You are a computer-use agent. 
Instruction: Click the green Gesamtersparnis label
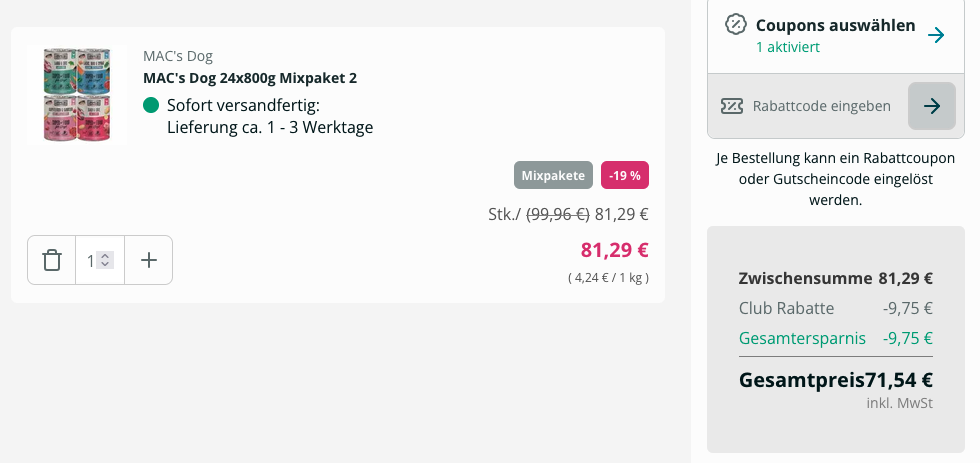(x=802, y=338)
